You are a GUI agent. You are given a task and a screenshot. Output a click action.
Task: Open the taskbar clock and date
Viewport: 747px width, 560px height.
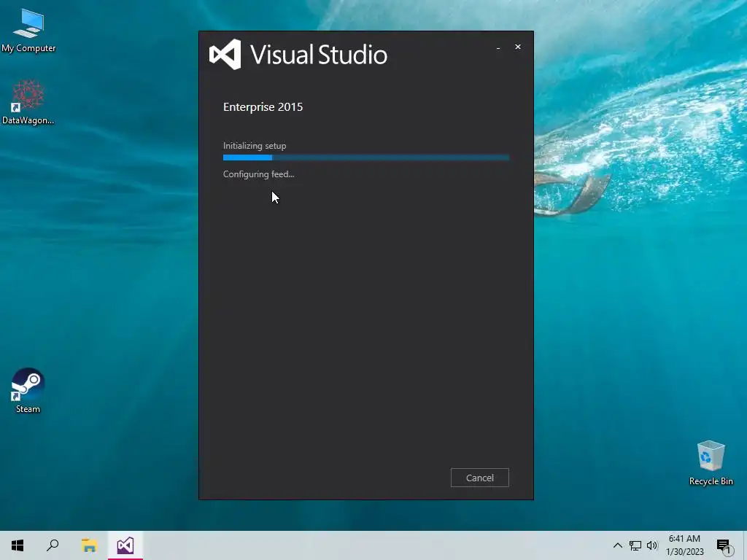(x=684, y=545)
